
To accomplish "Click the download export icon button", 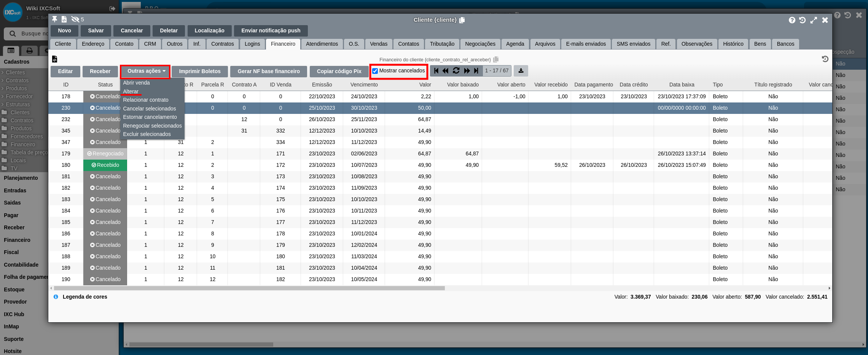I will [x=521, y=70].
